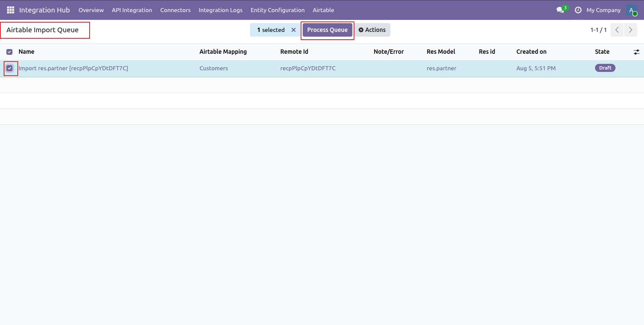Open the Airtable menu

coord(323,10)
